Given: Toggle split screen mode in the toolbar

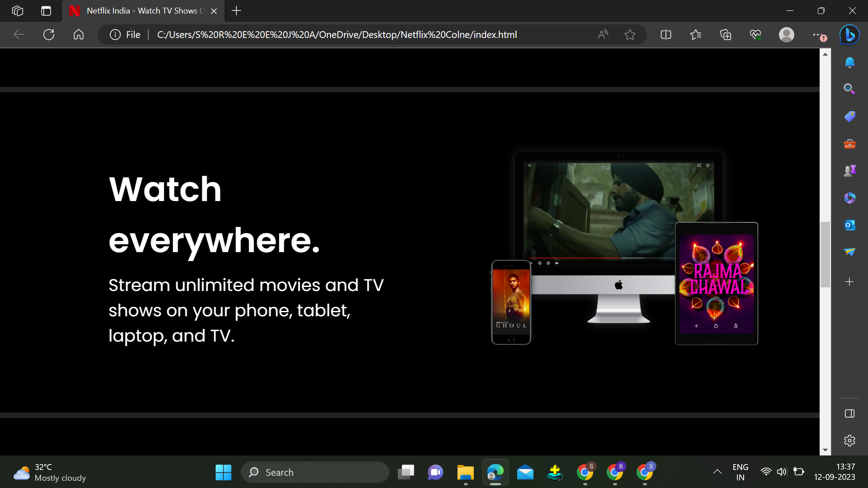Looking at the screenshot, I should coord(665,34).
